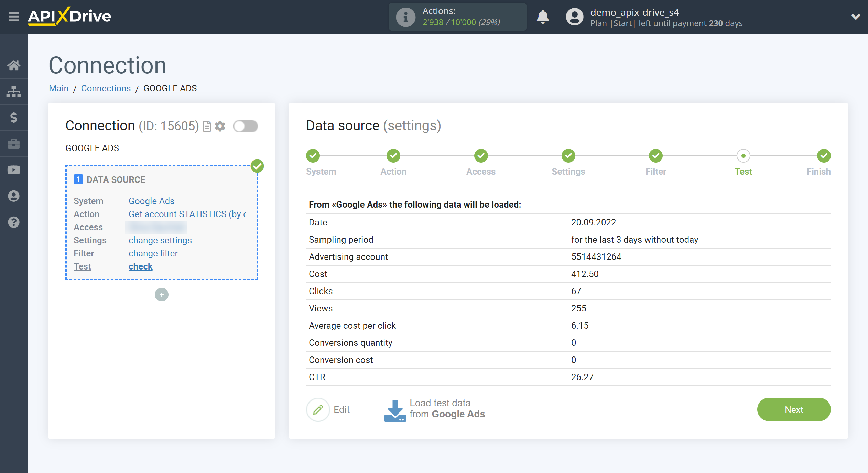Select the CTR value 26.27
The height and width of the screenshot is (473, 868).
[582, 377]
